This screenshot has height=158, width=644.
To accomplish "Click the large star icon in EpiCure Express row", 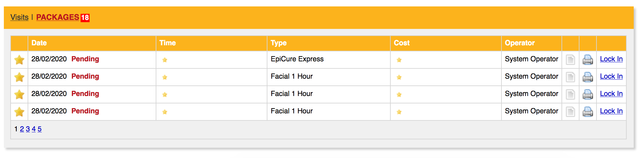I will (19, 60).
